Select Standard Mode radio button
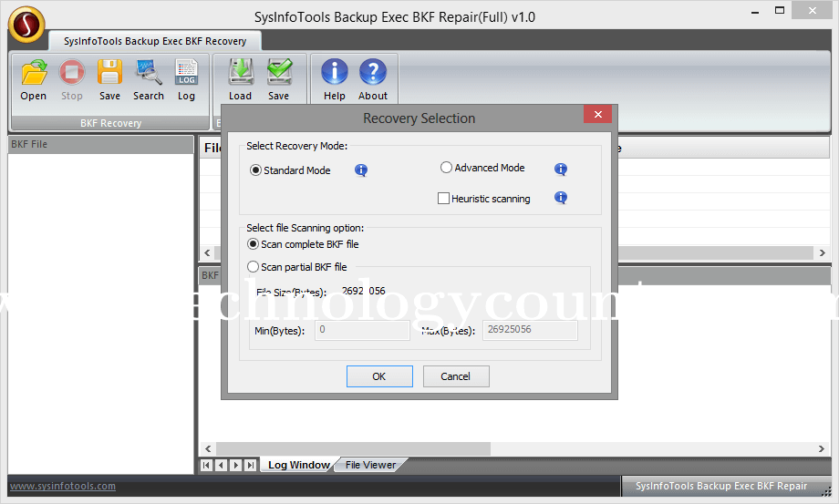 click(255, 170)
